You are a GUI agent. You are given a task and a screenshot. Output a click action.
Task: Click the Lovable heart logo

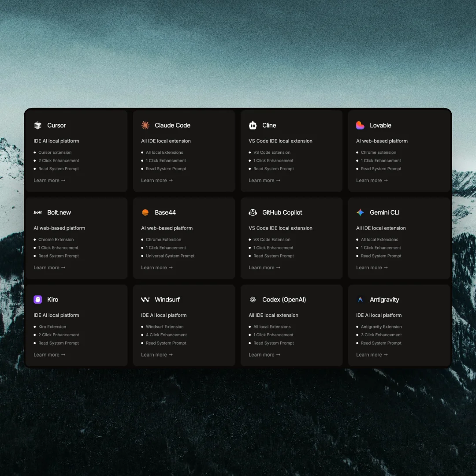(360, 125)
